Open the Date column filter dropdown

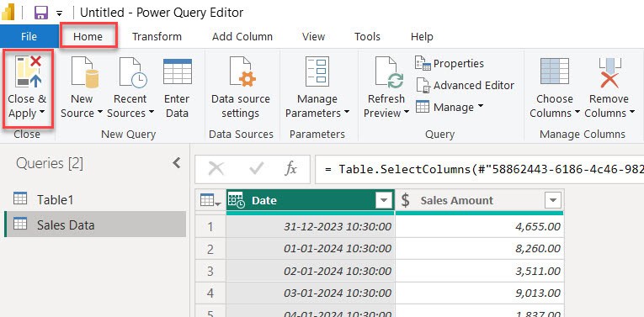(384, 200)
